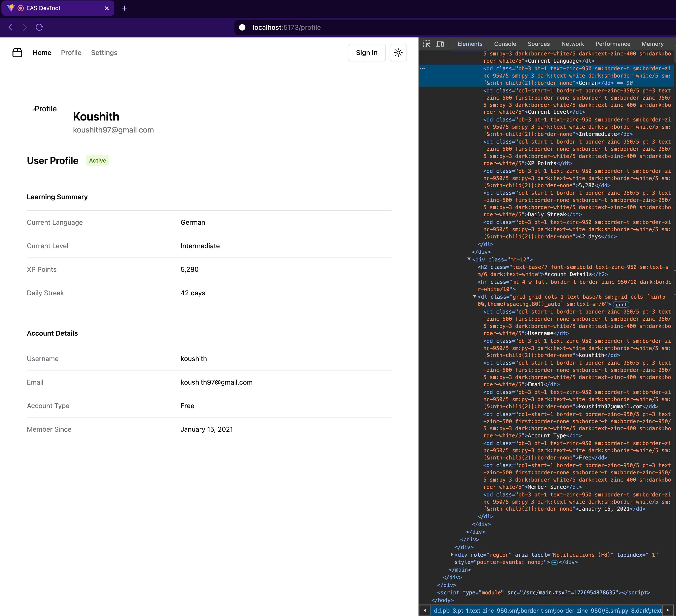The width and height of the screenshot is (676, 616).
Task: Click the Home navigation menu item
Action: click(42, 52)
